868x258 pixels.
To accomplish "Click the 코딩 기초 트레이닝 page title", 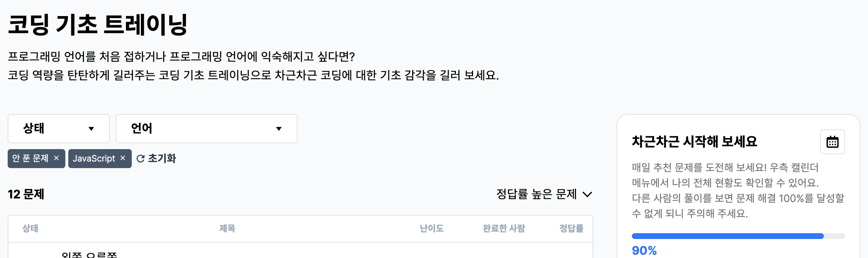I will tap(97, 25).
